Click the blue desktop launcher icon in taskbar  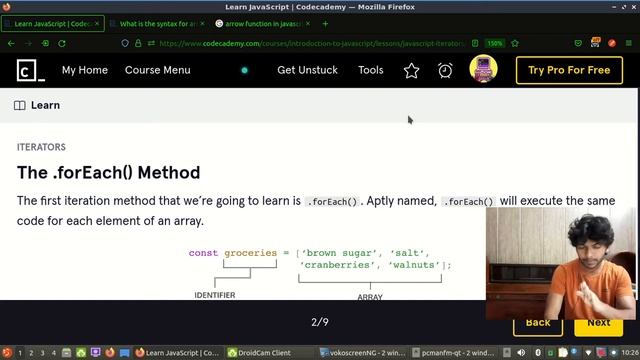[124, 353]
